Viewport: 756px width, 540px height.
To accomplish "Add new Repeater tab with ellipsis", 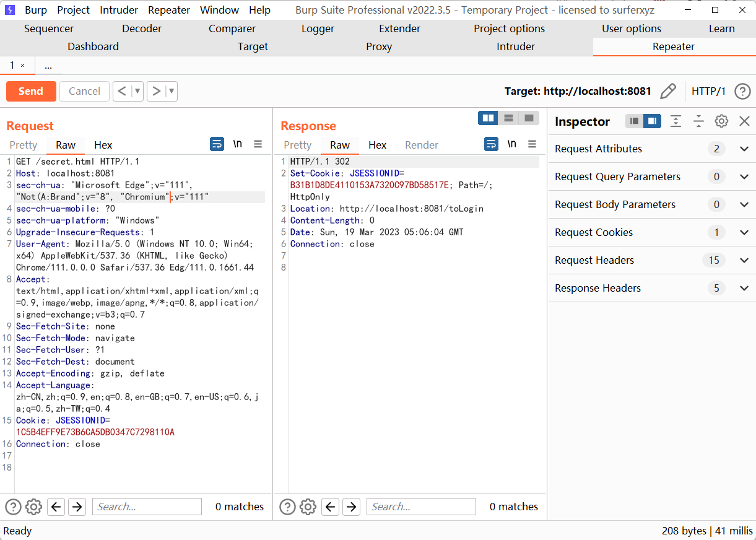I will 48,66.
